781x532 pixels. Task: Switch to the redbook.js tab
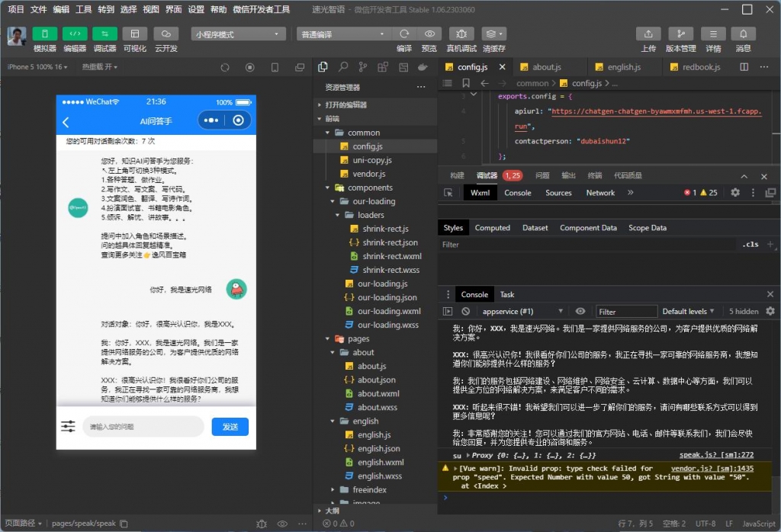701,66
